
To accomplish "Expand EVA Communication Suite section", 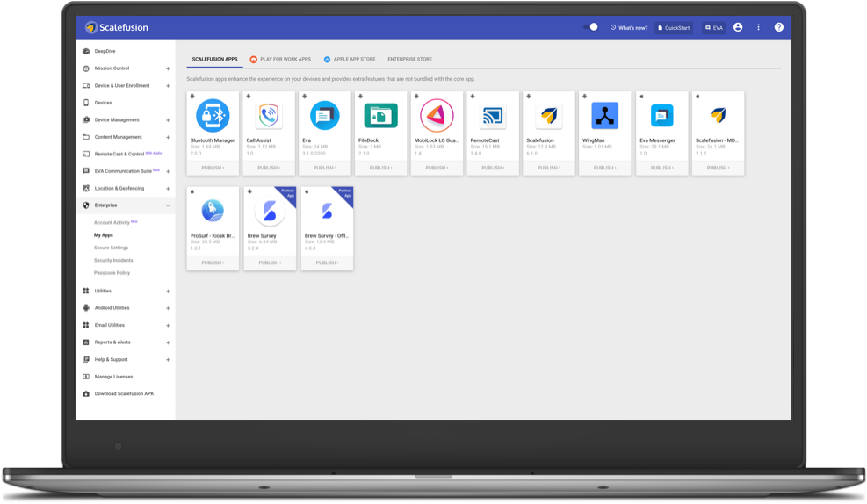I will [x=168, y=172].
